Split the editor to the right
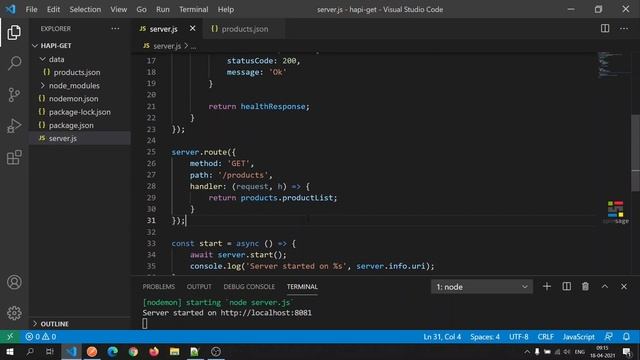Screen dimensions: 640x360 tap(605, 28)
